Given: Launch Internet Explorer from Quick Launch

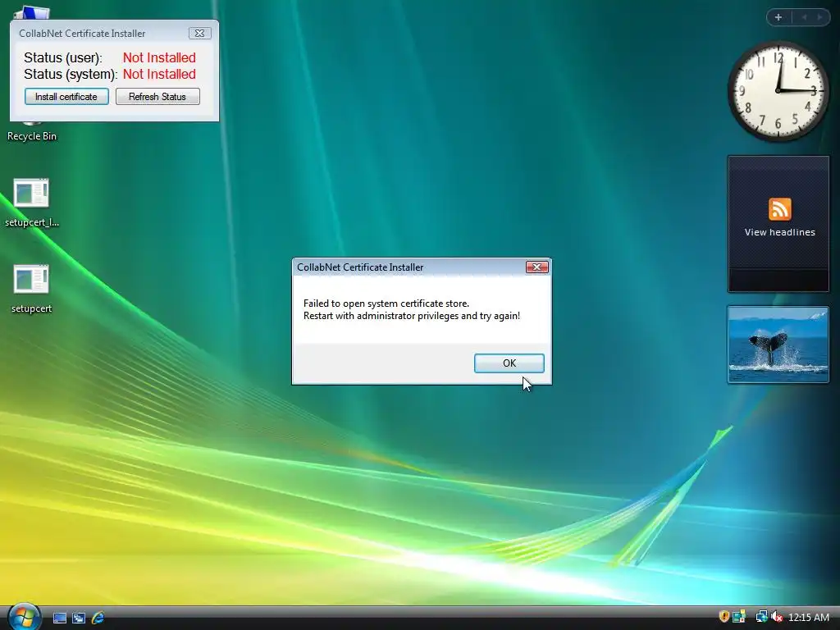Looking at the screenshot, I should tap(98, 618).
